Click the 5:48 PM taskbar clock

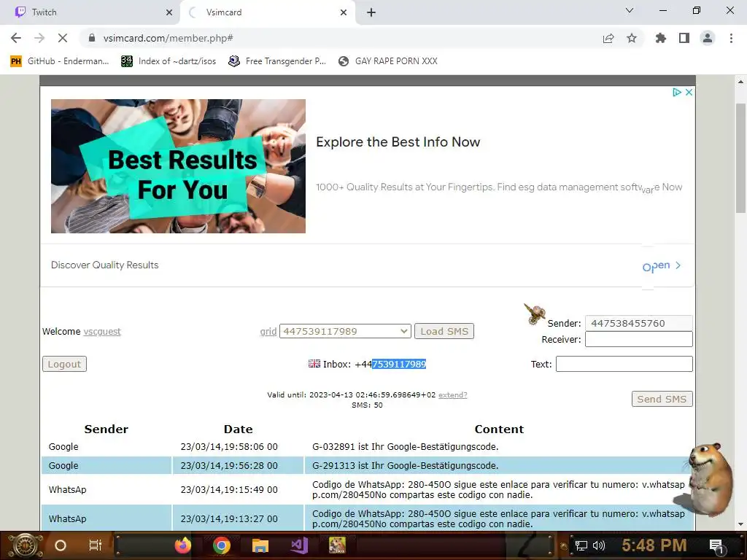pos(654,545)
